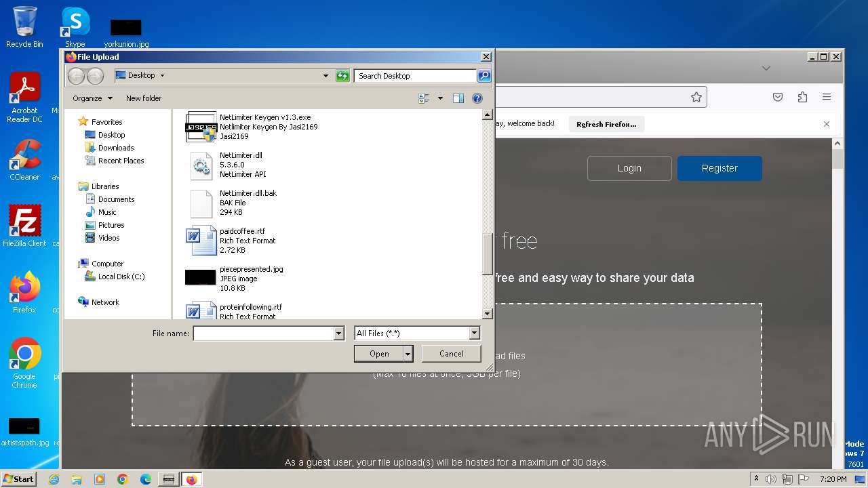Click file list scrollbar down arrow
The image size is (868, 488).
[487, 313]
